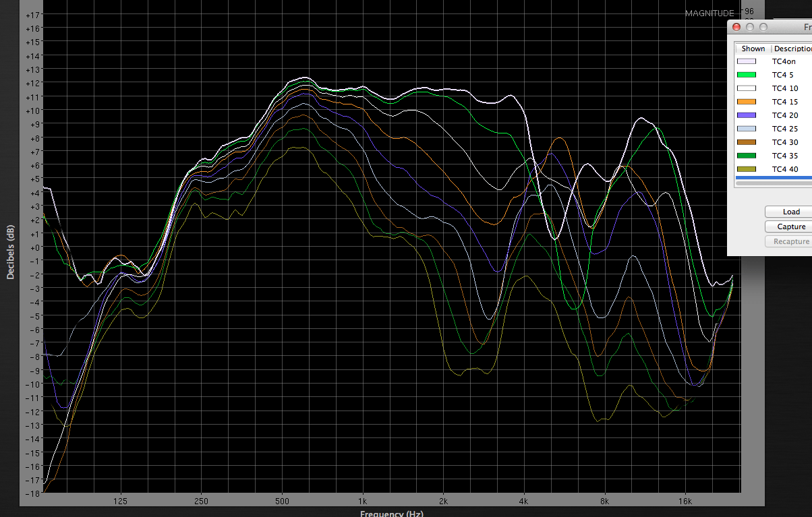
Task: Click the yellow minimize window button
Action: click(x=750, y=27)
